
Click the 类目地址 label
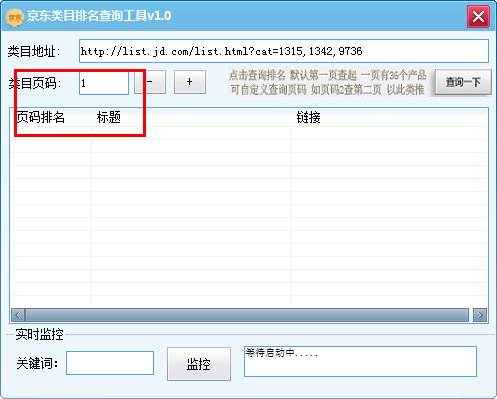click(x=34, y=51)
